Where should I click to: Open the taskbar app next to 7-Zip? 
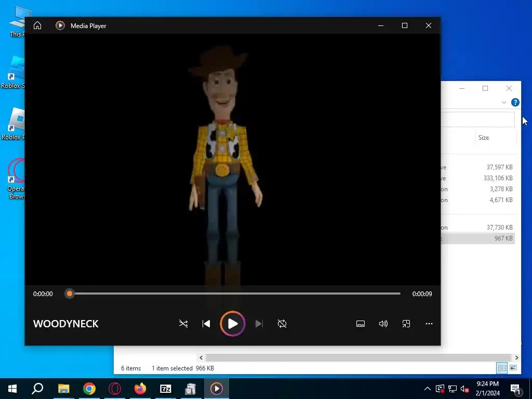(x=191, y=389)
